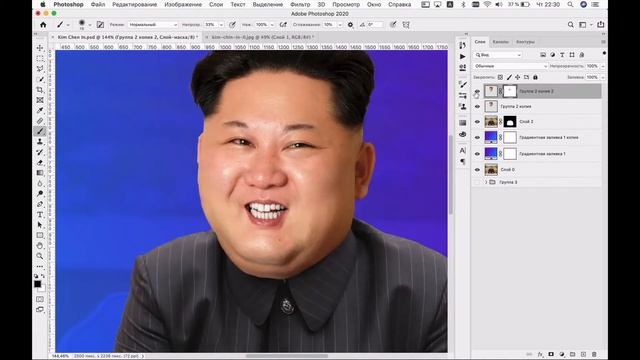Hide the Слой 0 layer
640x360 pixels.
[477, 169]
